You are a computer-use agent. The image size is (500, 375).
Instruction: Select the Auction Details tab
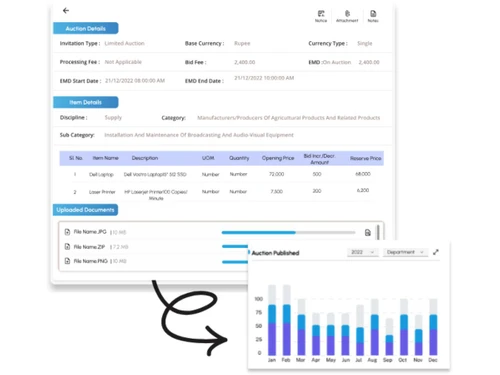86,28
